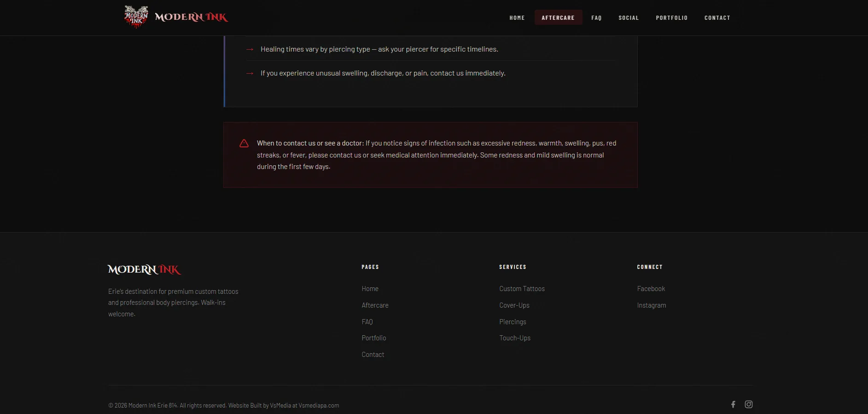Open the Instagram icon in footer bottom

click(x=749, y=404)
